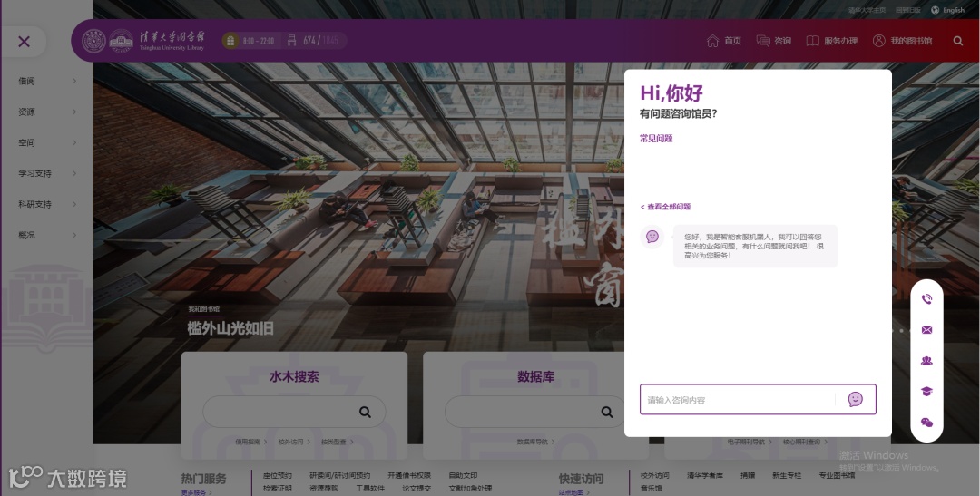
Task: Open 更多服务 under 热门服务
Action: (x=196, y=492)
